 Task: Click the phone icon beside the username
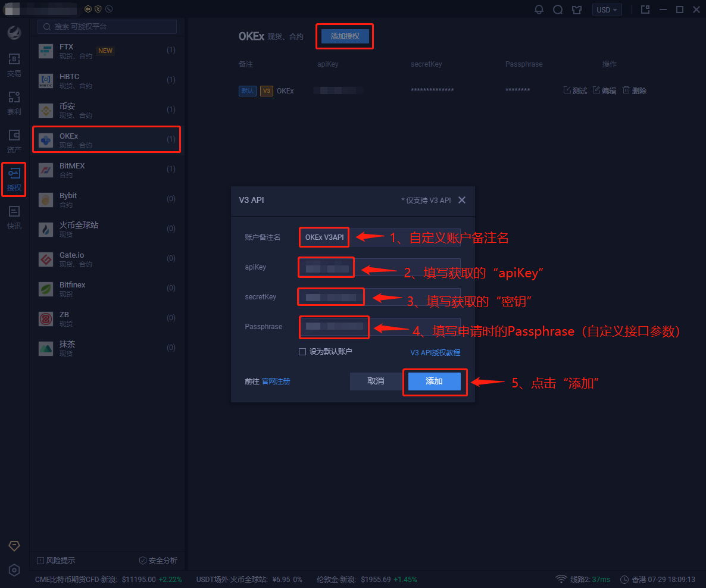pyautogui.click(x=109, y=9)
